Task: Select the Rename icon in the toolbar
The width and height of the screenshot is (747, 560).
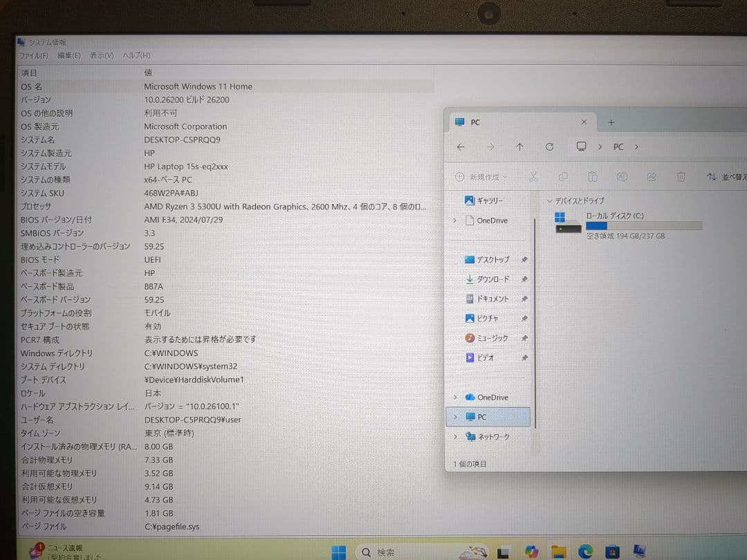Action: pos(622,177)
